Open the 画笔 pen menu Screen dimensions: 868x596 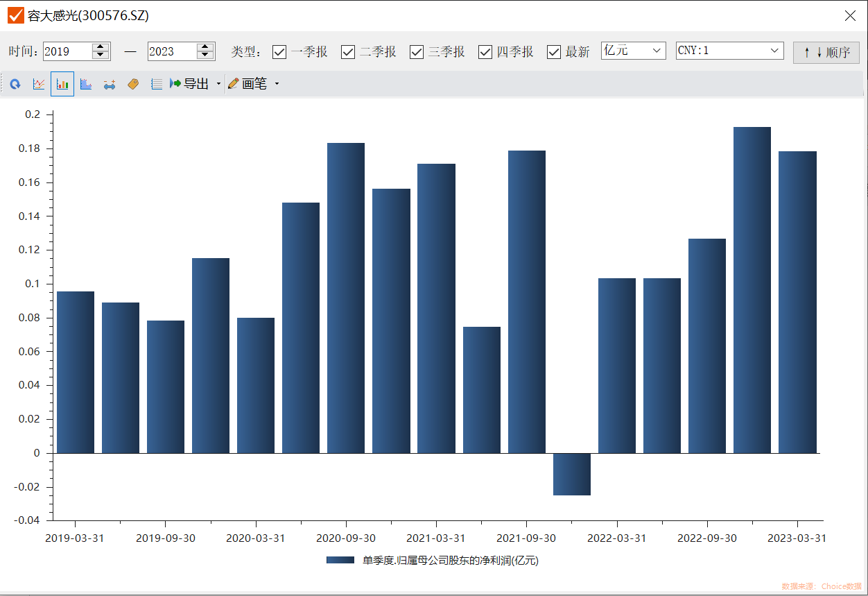coord(248,84)
